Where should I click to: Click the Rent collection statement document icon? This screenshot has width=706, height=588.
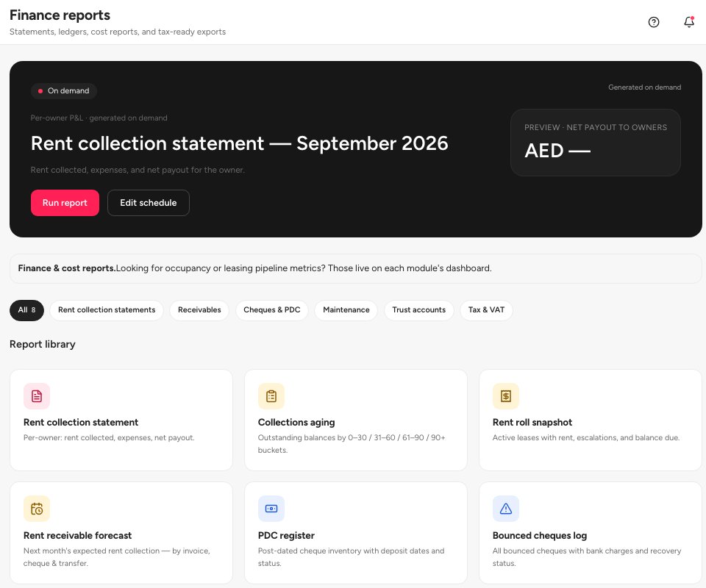37,396
